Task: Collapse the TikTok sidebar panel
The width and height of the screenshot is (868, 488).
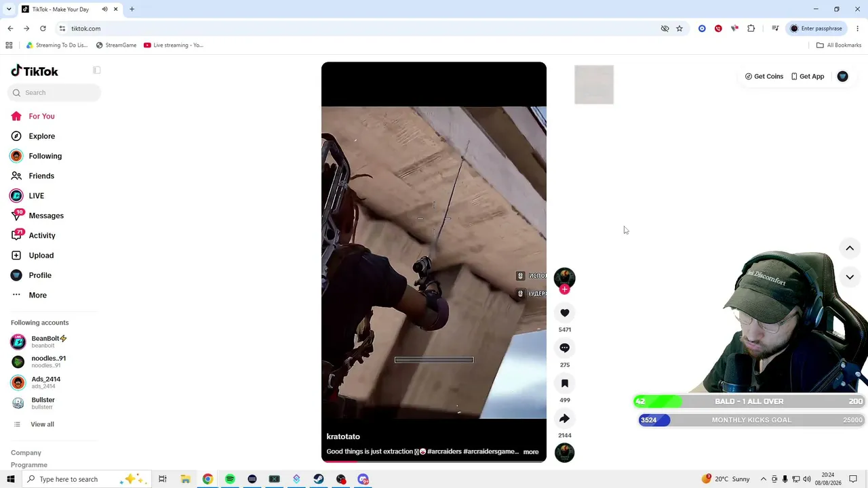Action: [97, 70]
